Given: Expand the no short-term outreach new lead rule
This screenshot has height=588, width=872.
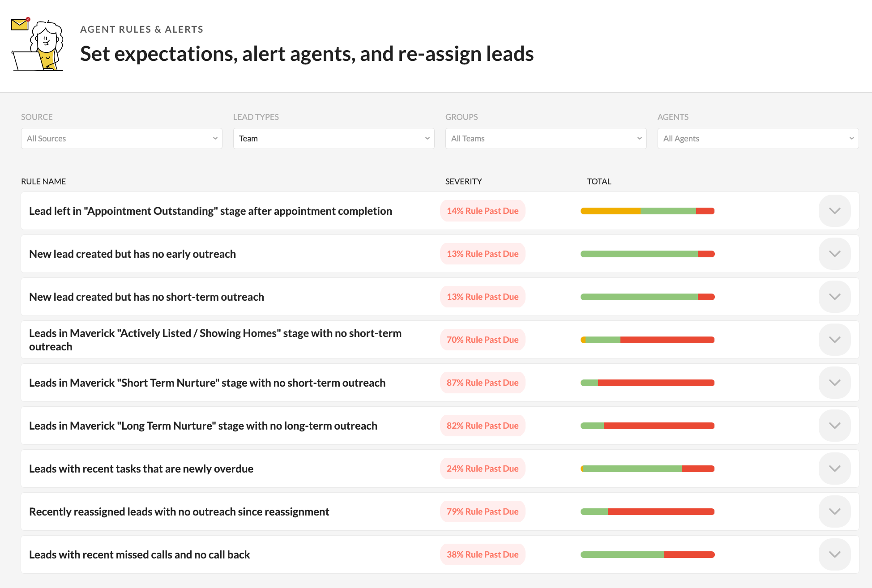Looking at the screenshot, I should pos(834,297).
